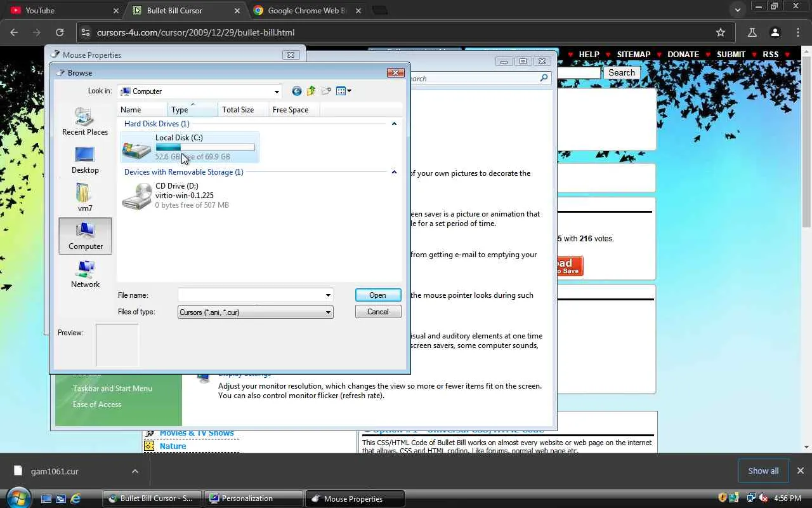Open Recent Places in the Browse sidebar
The image size is (812, 508).
pos(85,121)
